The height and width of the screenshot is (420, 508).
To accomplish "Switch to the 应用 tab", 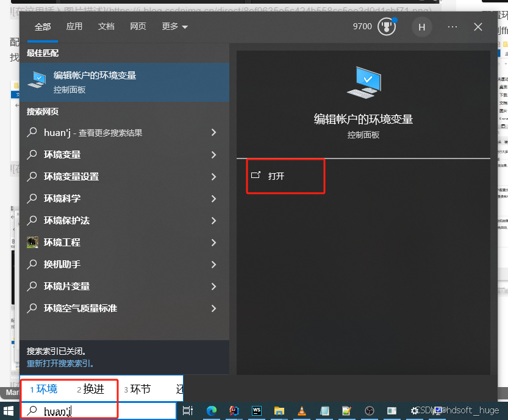I will point(74,26).
